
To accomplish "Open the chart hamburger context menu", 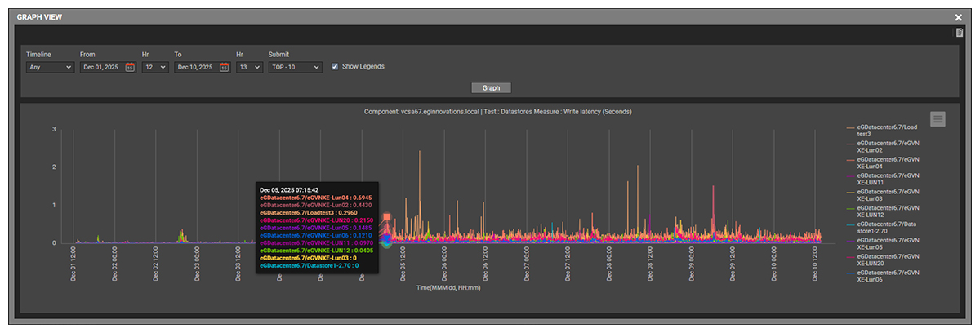I will point(938,119).
